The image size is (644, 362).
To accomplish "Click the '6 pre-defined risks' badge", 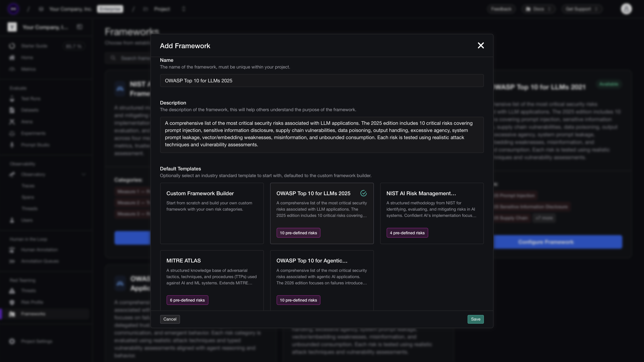I will pos(187,300).
